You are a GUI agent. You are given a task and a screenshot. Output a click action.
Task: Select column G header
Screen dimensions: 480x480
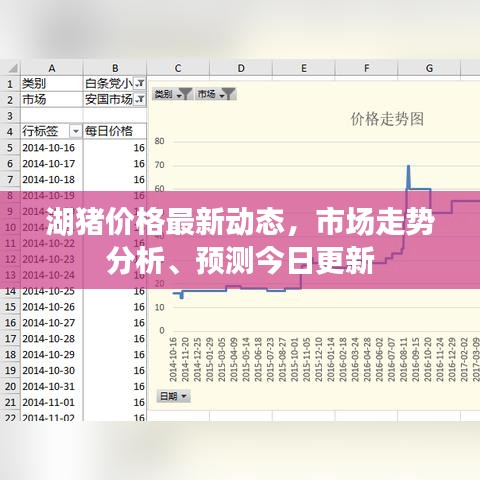(x=429, y=68)
